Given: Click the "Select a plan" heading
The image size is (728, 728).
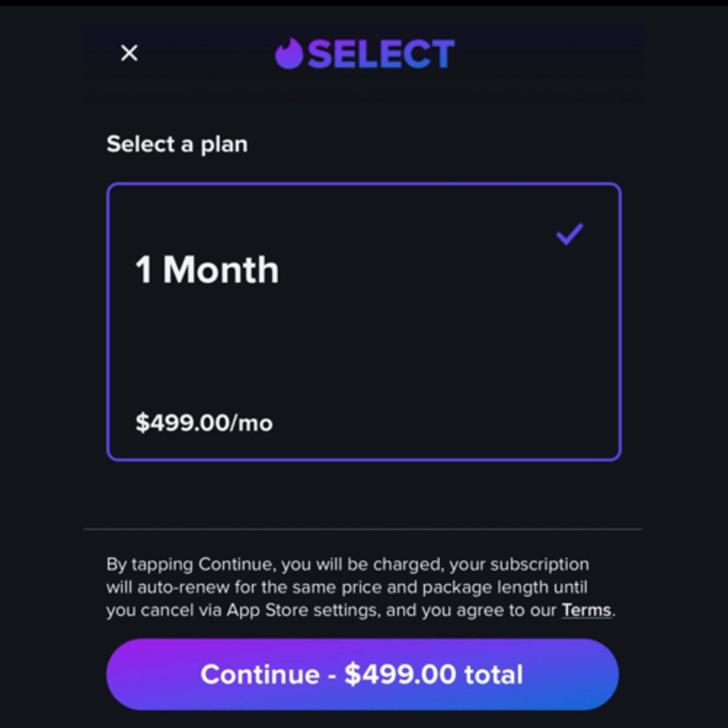Looking at the screenshot, I should point(177,144).
